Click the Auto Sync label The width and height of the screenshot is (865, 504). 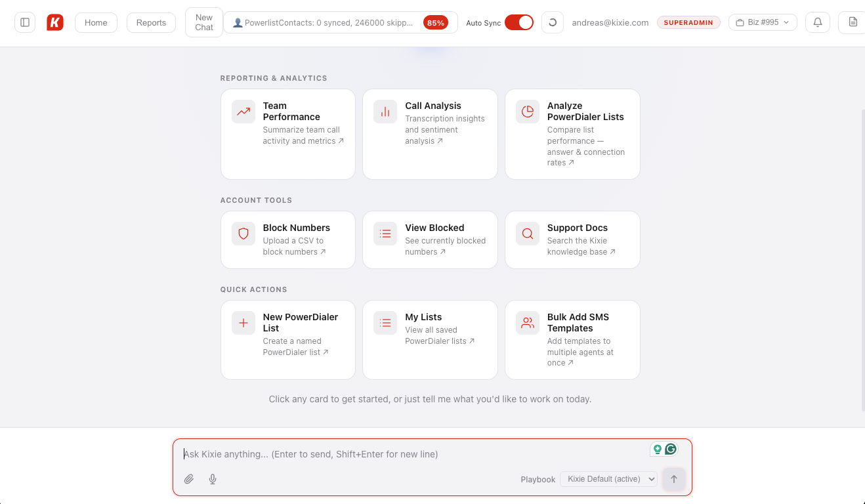tap(484, 23)
